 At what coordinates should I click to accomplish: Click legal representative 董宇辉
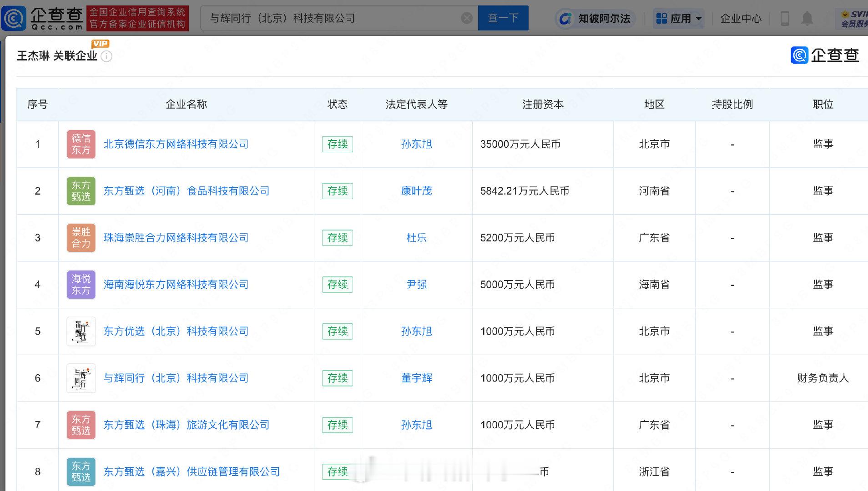point(416,378)
